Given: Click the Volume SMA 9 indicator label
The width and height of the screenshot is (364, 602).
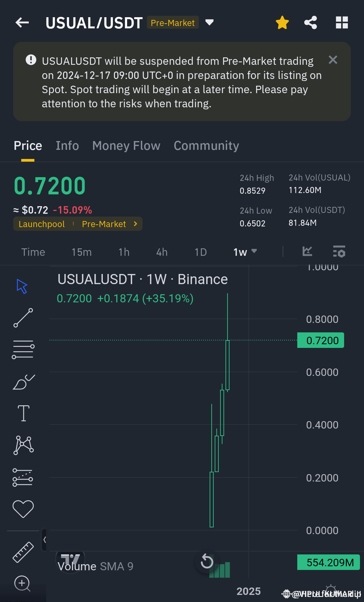Looking at the screenshot, I should pyautogui.click(x=95, y=566).
